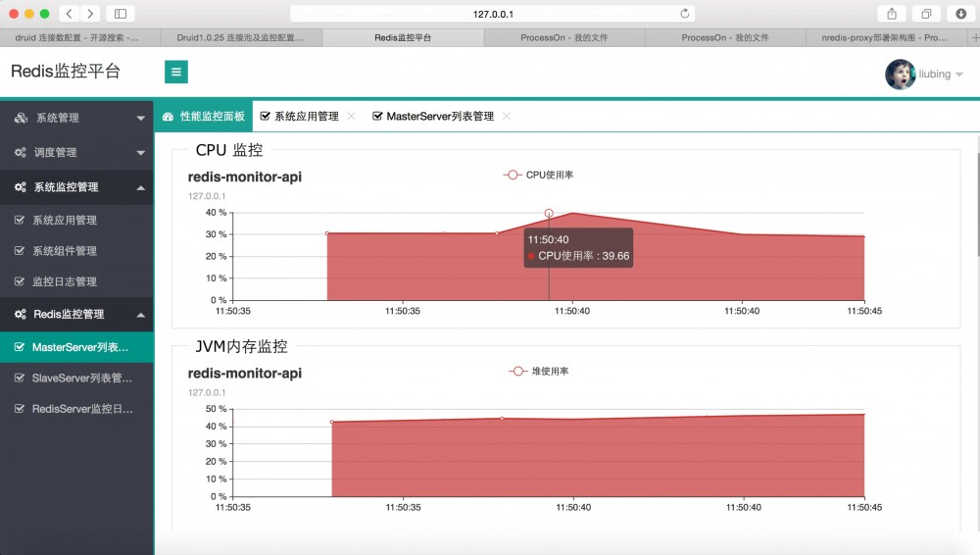The image size is (980, 555).
Task: Click the redis-monitor-api title in CPU 监控
Action: [244, 177]
